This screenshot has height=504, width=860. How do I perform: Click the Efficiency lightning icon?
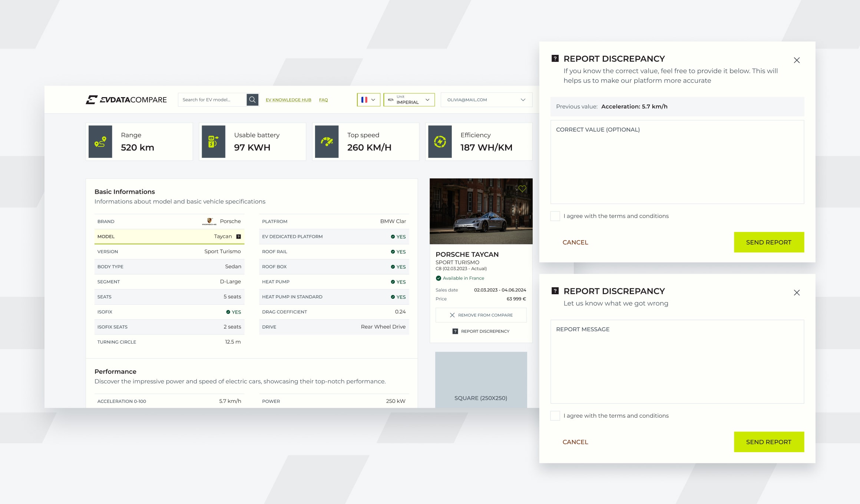click(x=440, y=142)
